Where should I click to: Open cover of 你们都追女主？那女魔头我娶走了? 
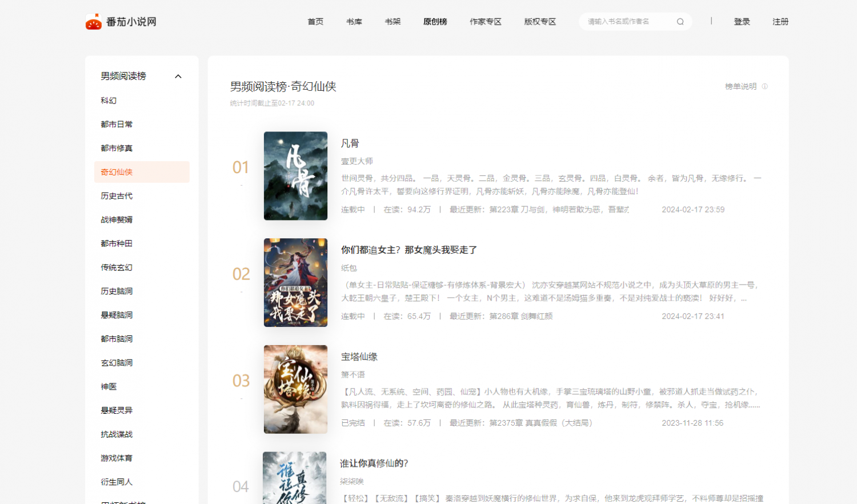click(295, 283)
